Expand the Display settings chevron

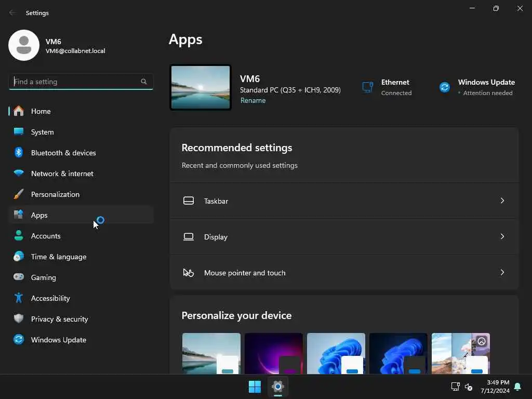(x=502, y=236)
